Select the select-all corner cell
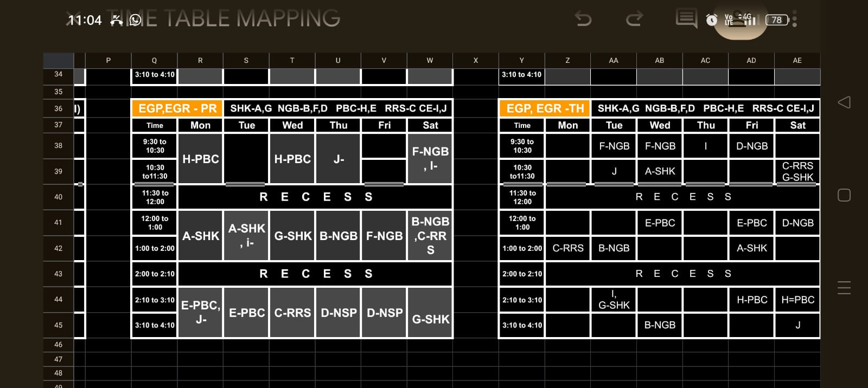868x388 pixels. 58,61
